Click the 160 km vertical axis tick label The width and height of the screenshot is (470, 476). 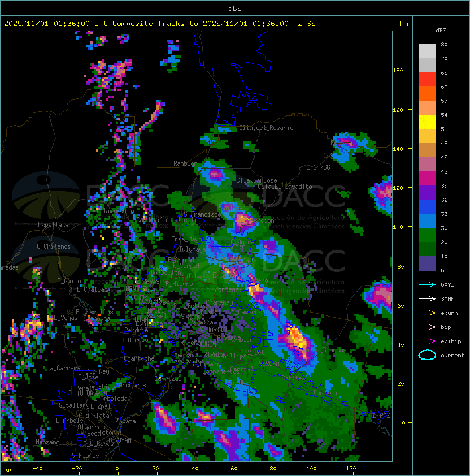coord(398,110)
